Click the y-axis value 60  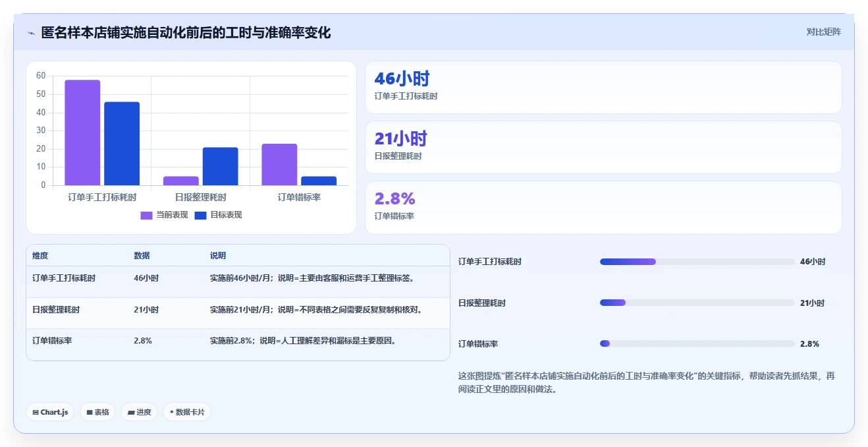(41, 76)
